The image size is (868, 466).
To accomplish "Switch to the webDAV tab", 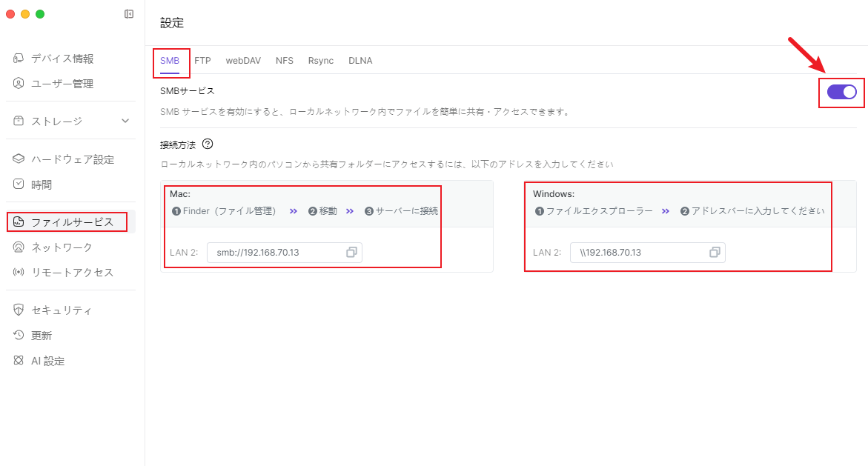I will (x=243, y=61).
